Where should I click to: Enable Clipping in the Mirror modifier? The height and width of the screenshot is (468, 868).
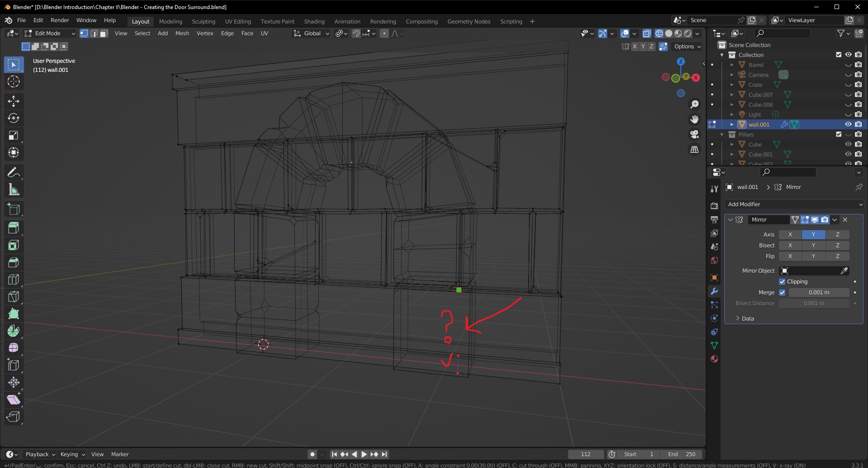coord(782,281)
